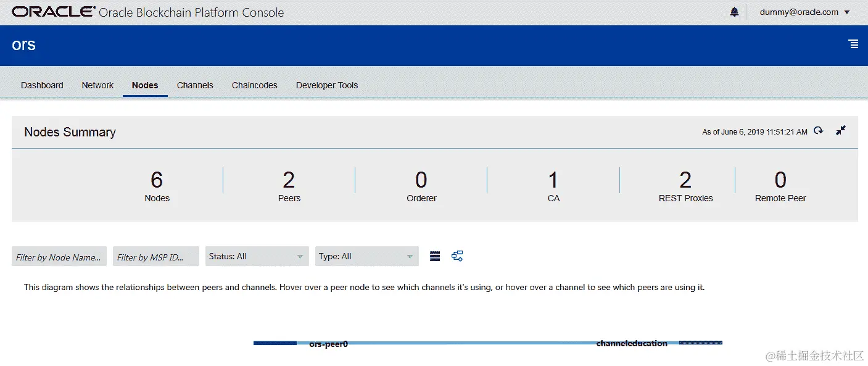Focus the Filter by Node Name field

59,257
